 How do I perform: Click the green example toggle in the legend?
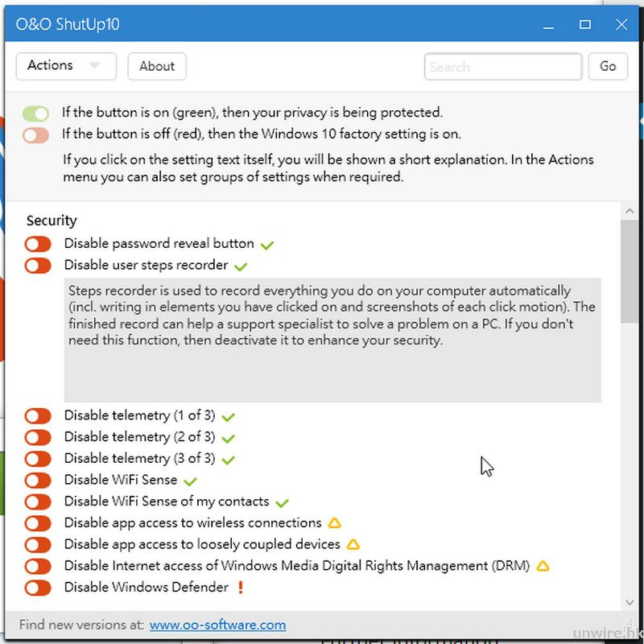[35, 114]
